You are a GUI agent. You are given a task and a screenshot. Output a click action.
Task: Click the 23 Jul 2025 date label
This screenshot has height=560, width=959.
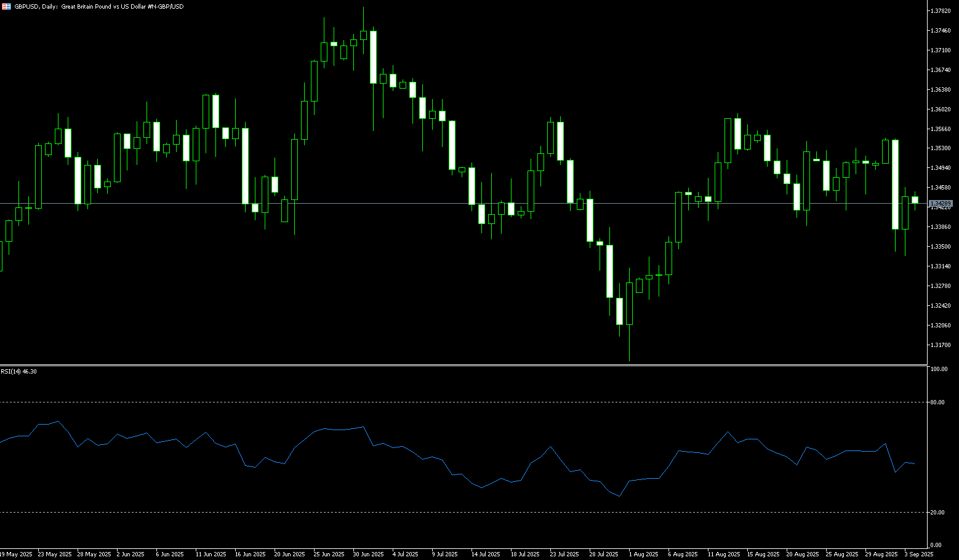point(564,554)
